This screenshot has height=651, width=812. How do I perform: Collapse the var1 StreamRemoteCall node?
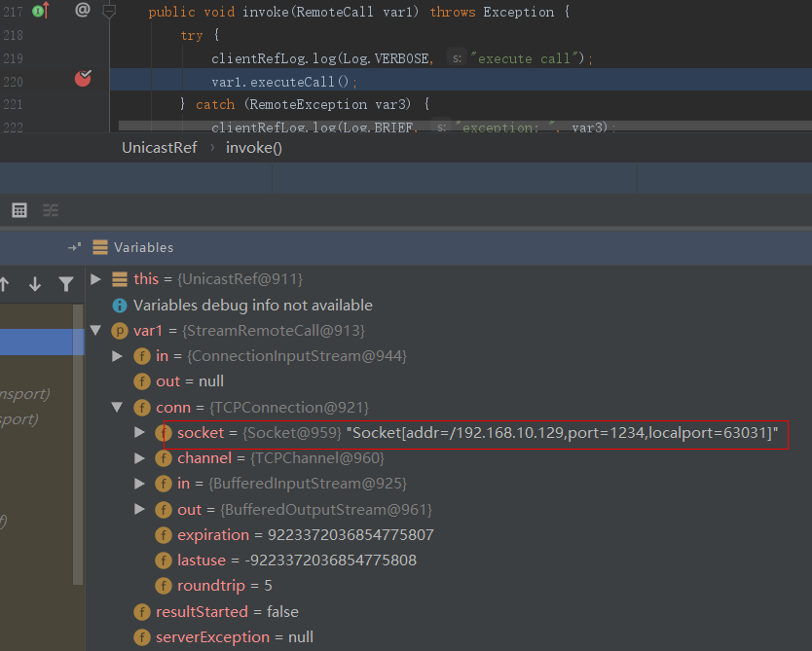click(95, 331)
